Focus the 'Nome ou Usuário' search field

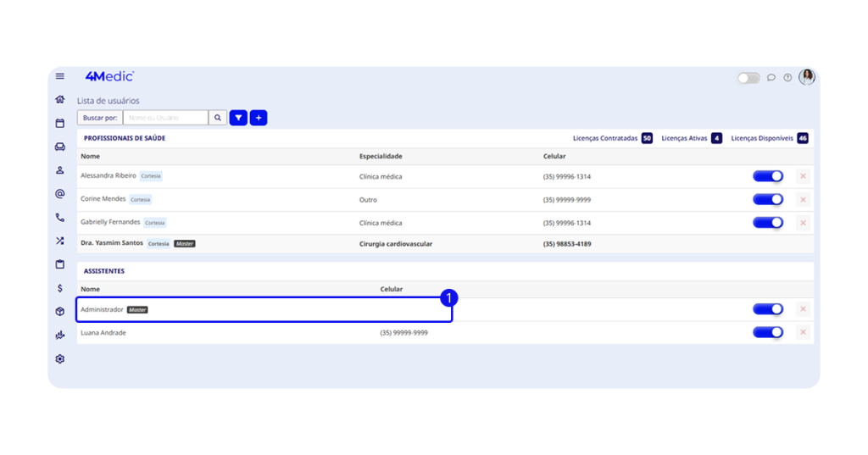[165, 118]
